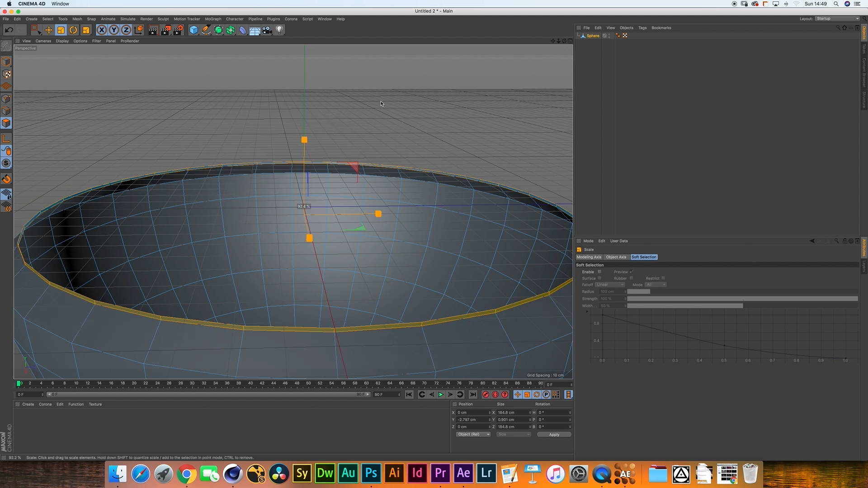This screenshot has height=488, width=868.
Task: Select the Move tool
Action: 48,30
